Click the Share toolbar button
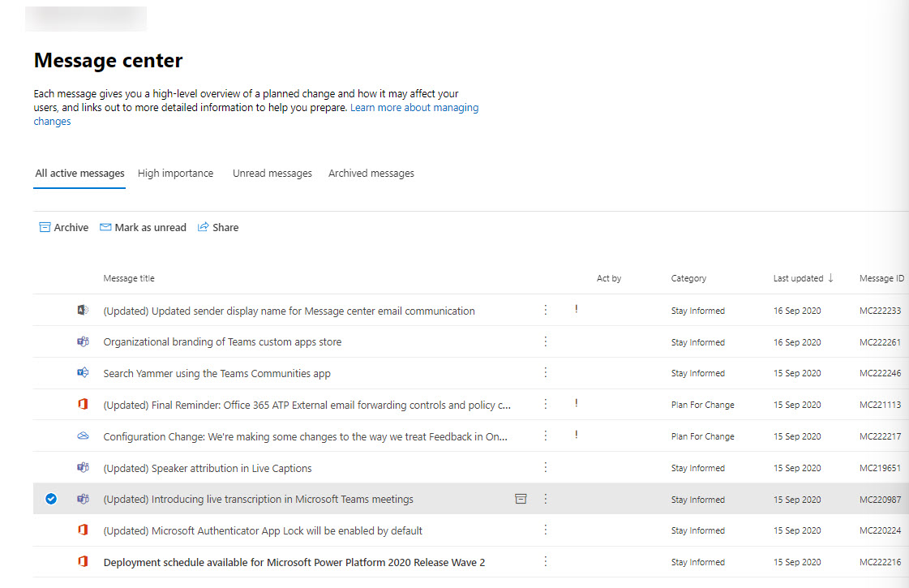The height and width of the screenshot is (588, 909). coord(218,227)
